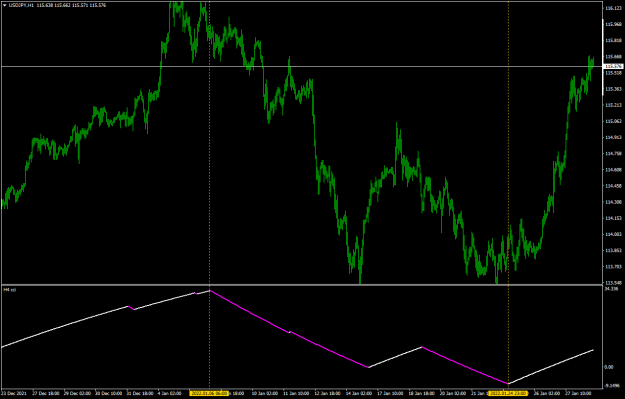Click the 4 Jan 02:00 time label
The width and height of the screenshot is (625, 399).
click(170, 393)
